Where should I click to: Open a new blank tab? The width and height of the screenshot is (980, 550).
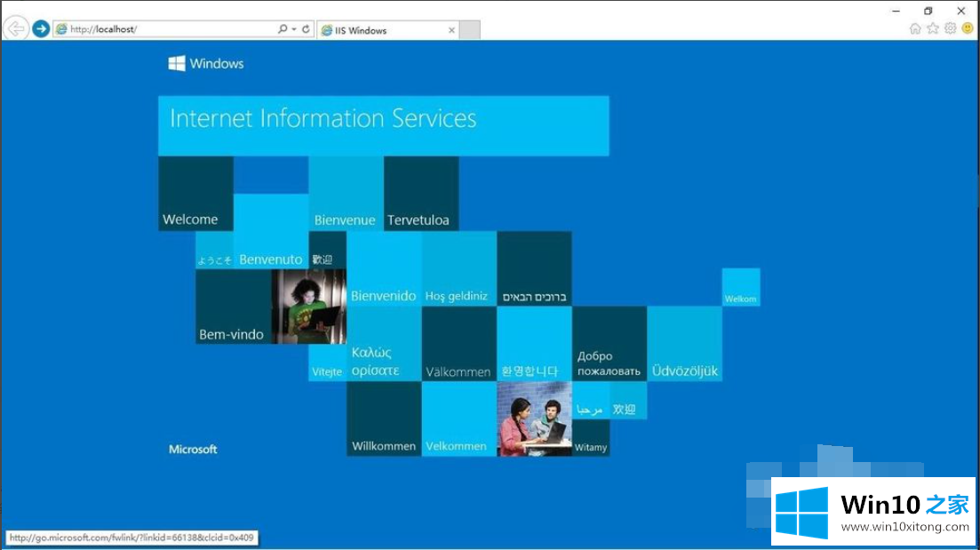pos(470,30)
